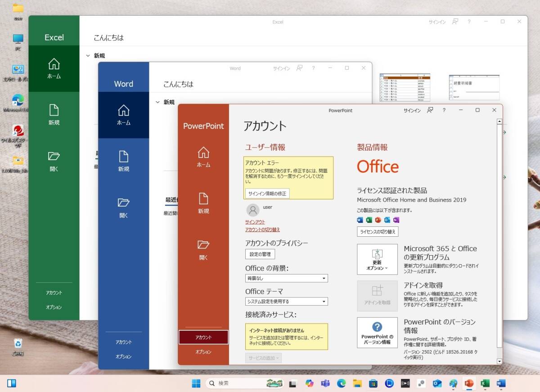This screenshot has height=392, width=540.
Task: Click the feedback icon in Excel title bar
Action: (455, 22)
